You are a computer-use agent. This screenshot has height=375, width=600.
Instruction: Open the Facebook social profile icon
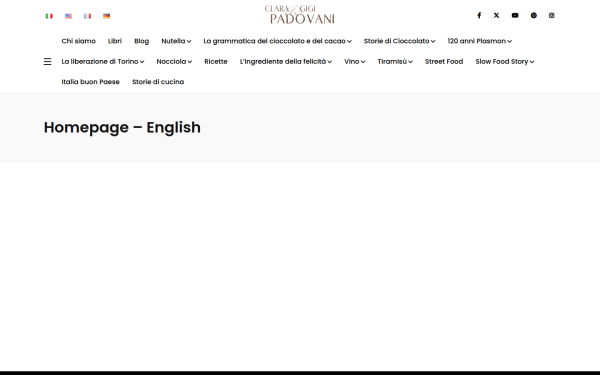pos(479,15)
